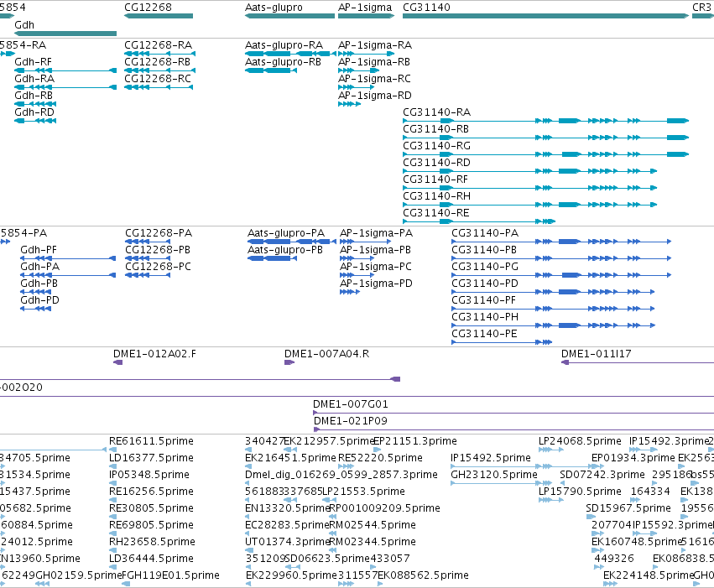Select transcript label Gdh-RF
This screenshot has height=588, width=714.
34,62
